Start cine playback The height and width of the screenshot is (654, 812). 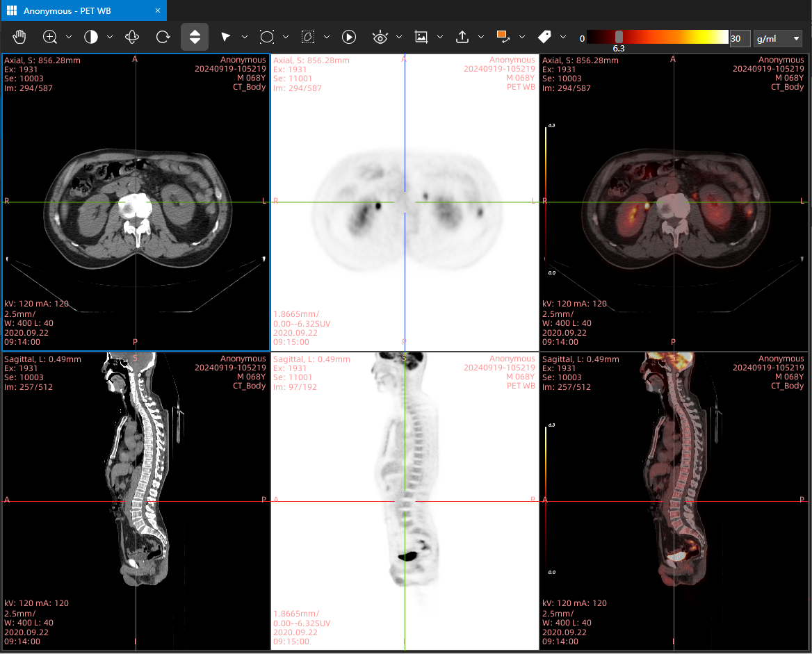[x=349, y=37]
